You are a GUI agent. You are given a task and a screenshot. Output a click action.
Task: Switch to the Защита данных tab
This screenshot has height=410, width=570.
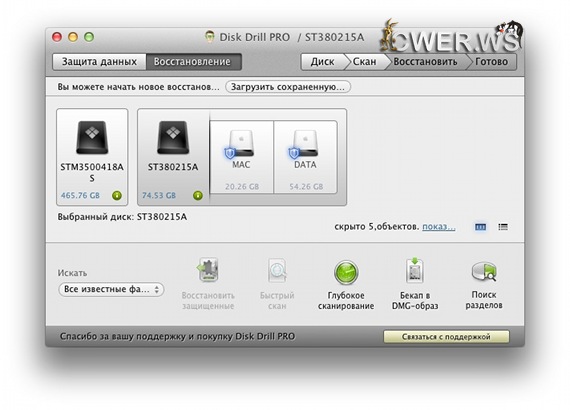[x=99, y=61]
